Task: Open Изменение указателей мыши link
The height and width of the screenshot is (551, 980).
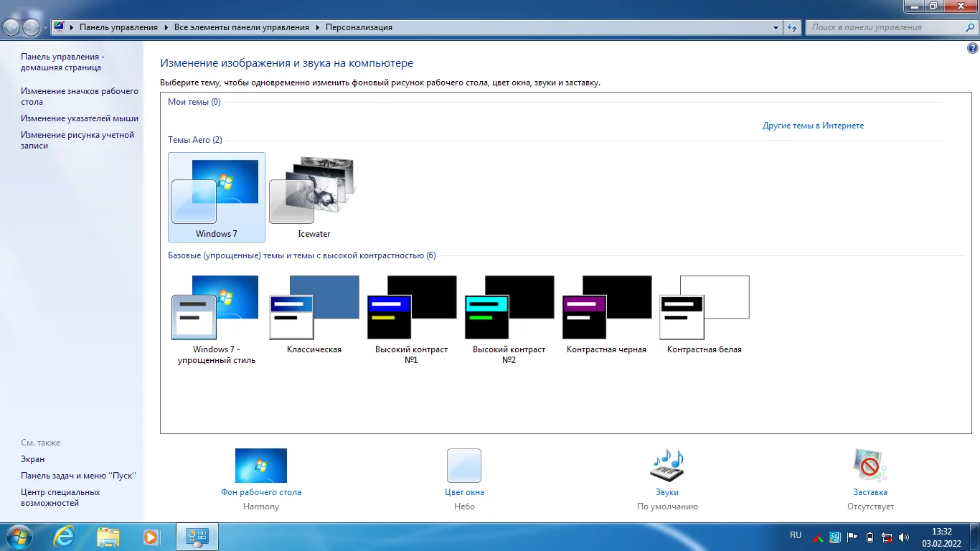Action: (80, 118)
